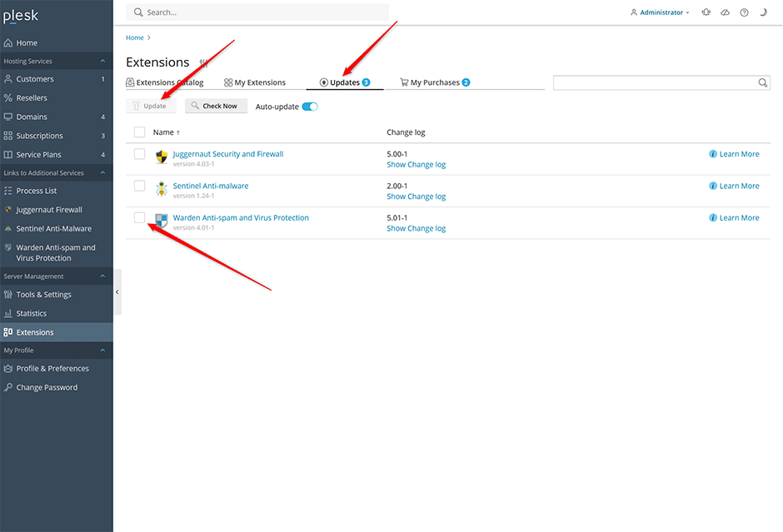Collapse the Hosting Services sidebar section
Viewport: 783px width, 532px height.
(x=103, y=61)
